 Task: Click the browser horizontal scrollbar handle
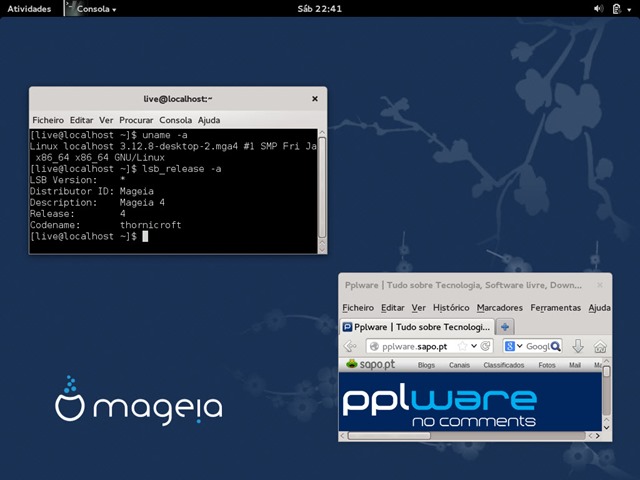[x=389, y=436]
